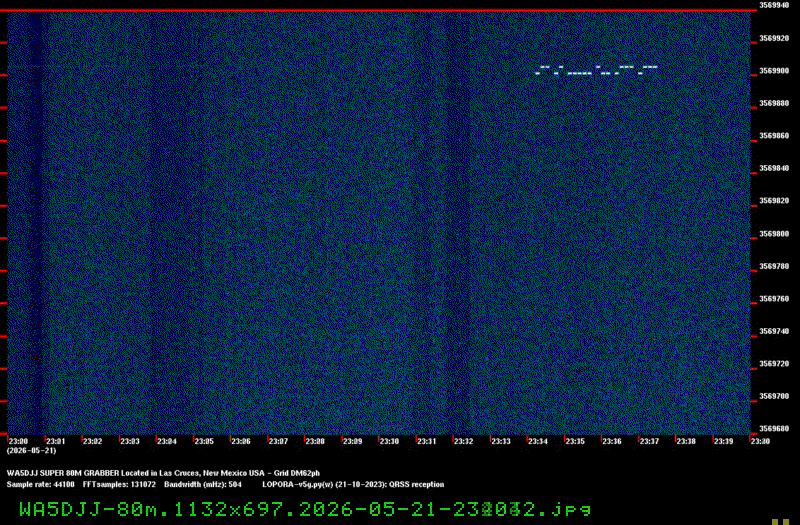This screenshot has width=800, height=525.
Task: Click the white QRSS Morse signal trace
Action: 596,70
